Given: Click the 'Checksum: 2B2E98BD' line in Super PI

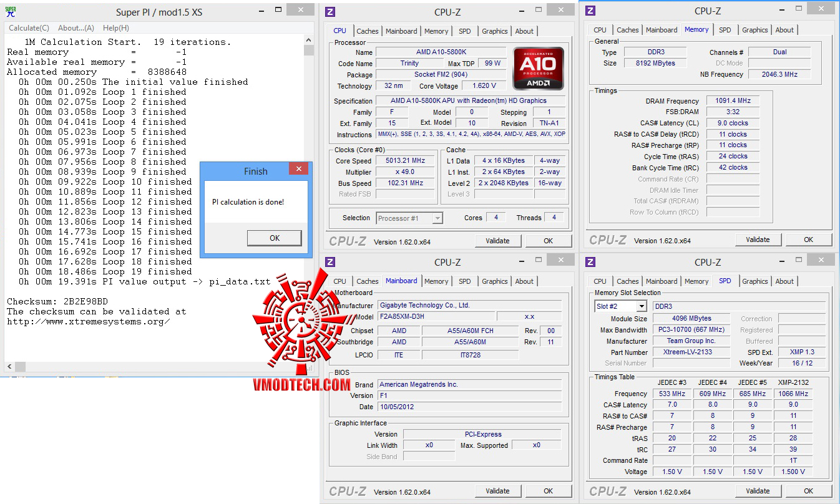Looking at the screenshot, I should (x=57, y=301).
